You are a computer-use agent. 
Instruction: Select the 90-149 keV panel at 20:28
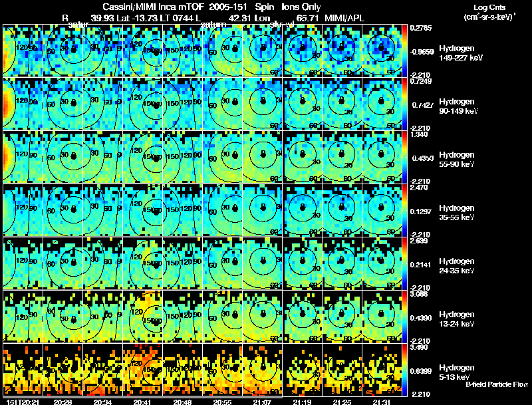63,104
